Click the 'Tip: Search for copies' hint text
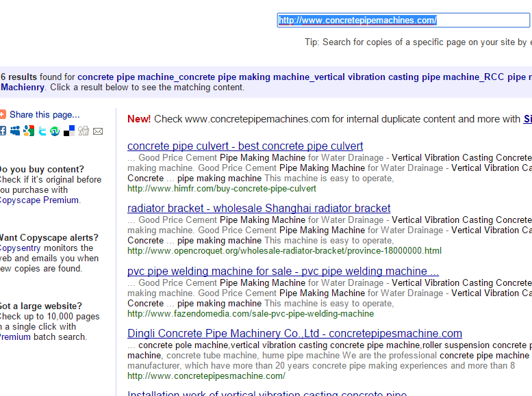Screen dimensions: 532x396 418,42
